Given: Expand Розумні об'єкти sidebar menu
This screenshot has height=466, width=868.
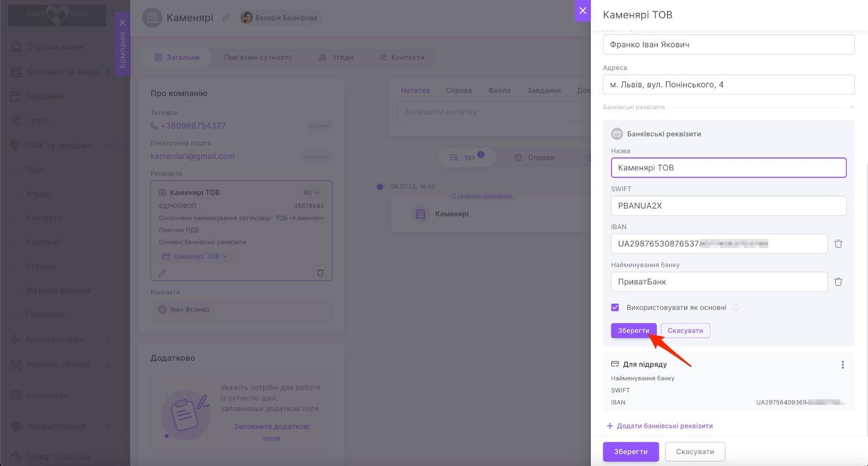Looking at the screenshot, I should pyautogui.click(x=108, y=365).
